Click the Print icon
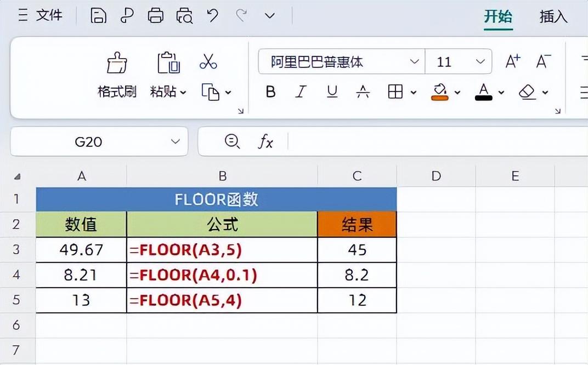The height and width of the screenshot is (365, 588). [156, 16]
